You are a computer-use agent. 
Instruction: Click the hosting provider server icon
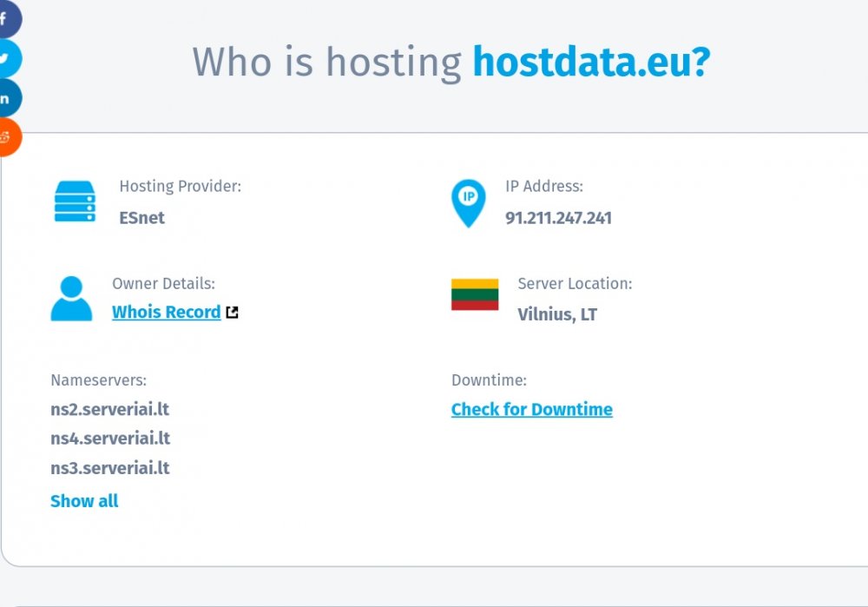click(x=75, y=201)
